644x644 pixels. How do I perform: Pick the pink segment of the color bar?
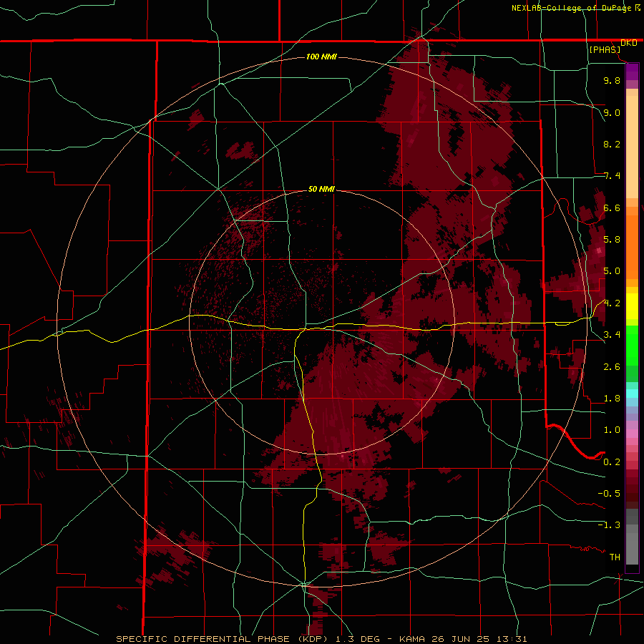click(x=632, y=434)
